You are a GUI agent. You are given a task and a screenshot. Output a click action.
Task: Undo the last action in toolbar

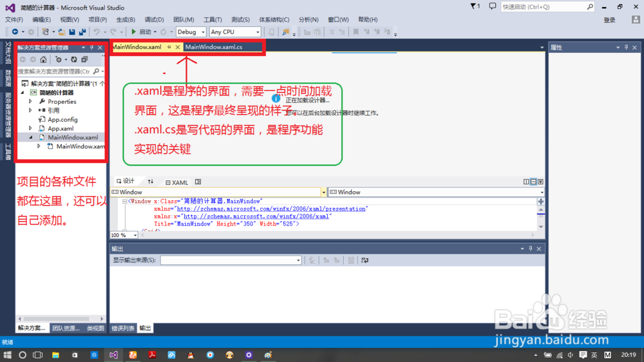click(x=97, y=32)
